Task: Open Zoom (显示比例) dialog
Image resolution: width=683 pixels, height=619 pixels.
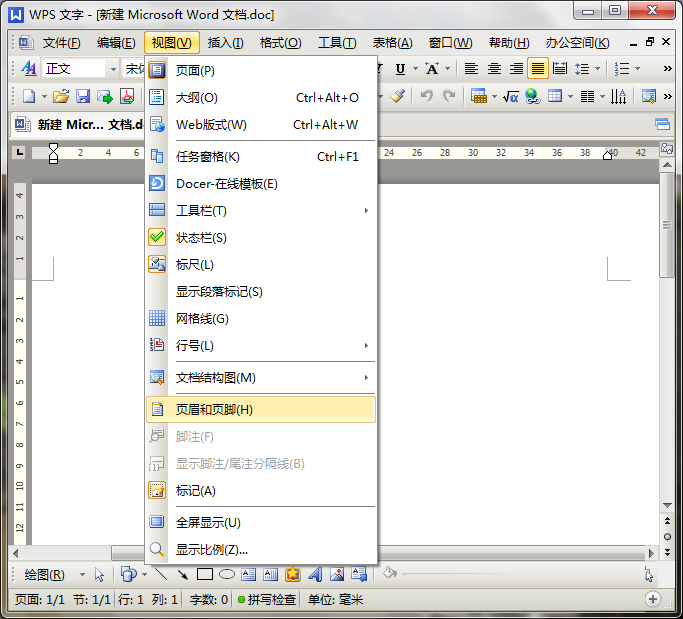Action: click(261, 550)
